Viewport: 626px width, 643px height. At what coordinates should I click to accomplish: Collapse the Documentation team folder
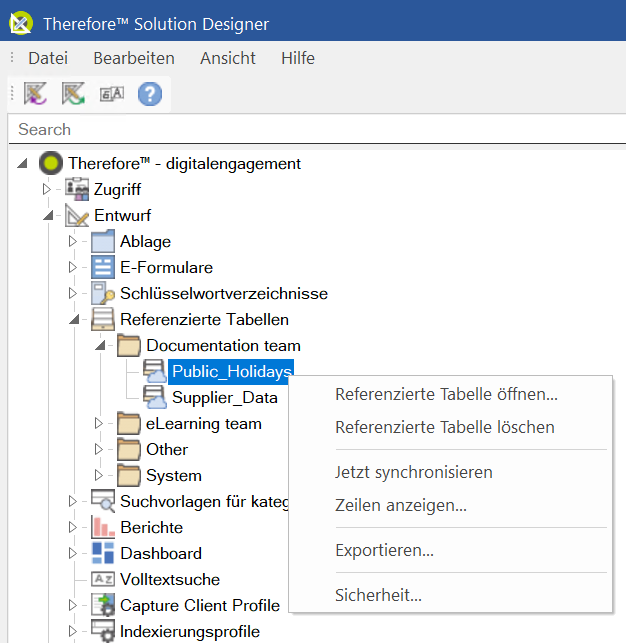tap(100, 345)
